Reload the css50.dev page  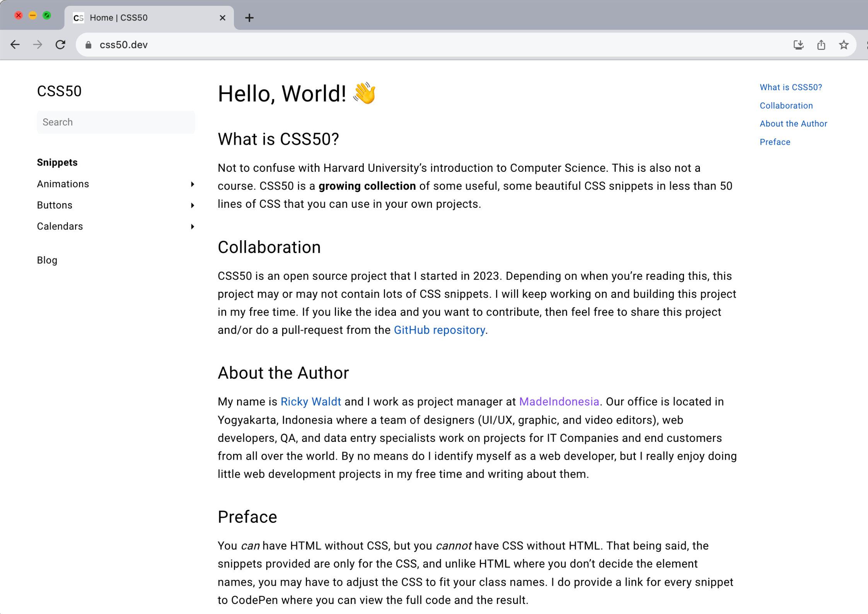tap(61, 45)
